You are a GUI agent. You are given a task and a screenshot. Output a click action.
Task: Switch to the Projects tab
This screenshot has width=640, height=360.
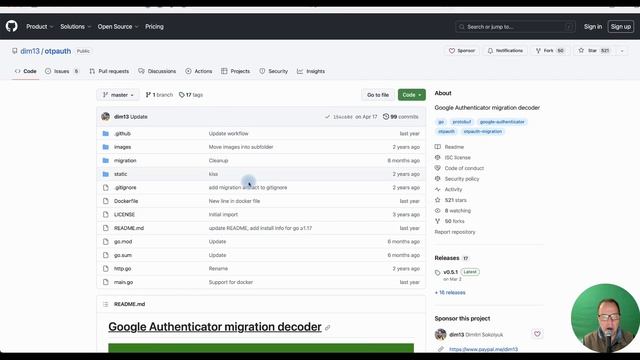click(x=236, y=71)
